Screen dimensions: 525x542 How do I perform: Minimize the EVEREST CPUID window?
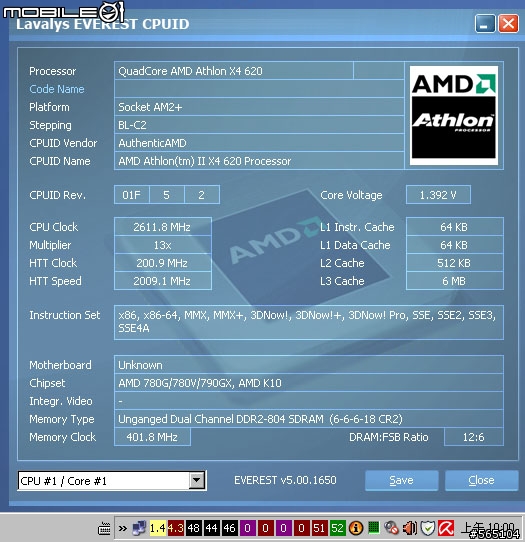point(485,24)
